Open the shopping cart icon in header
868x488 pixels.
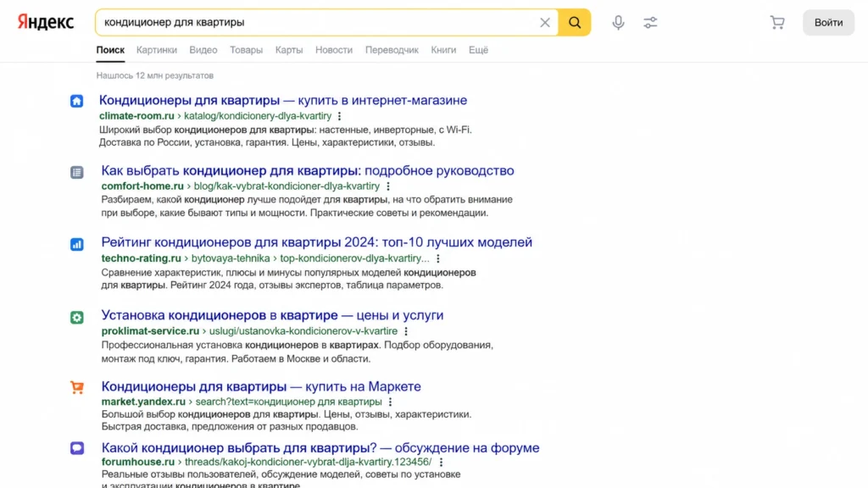[777, 22]
